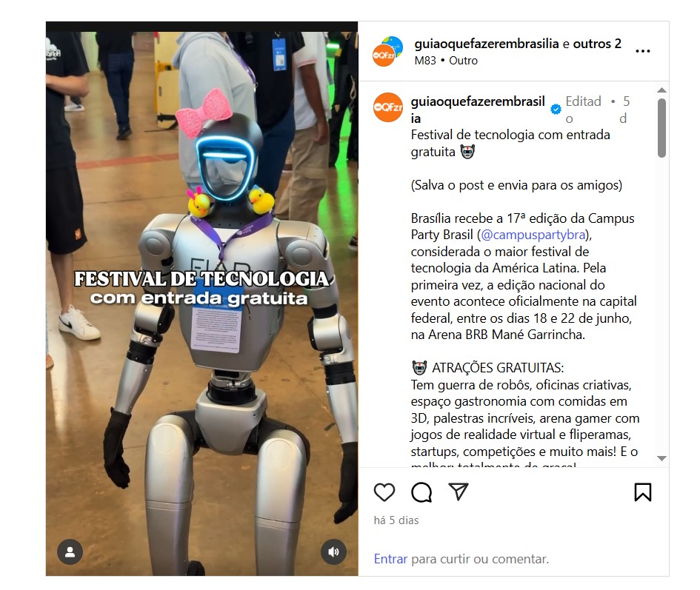
Task: Click the caption scrollbar thumb
Action: point(662,127)
